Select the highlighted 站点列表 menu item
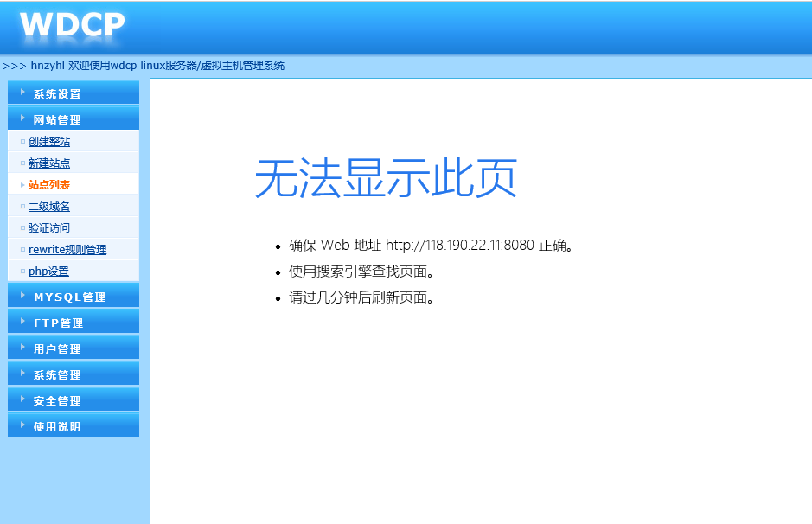 [x=49, y=185]
